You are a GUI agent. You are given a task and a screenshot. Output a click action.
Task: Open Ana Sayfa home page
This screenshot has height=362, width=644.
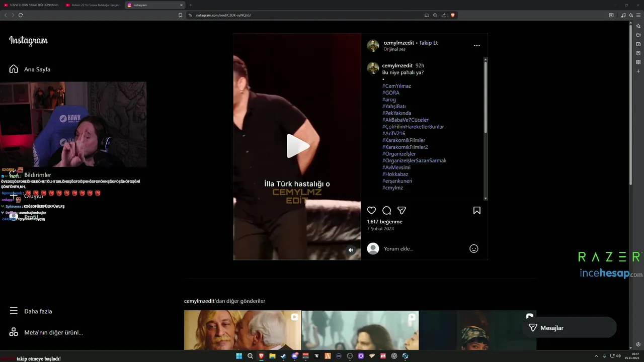pyautogui.click(x=30, y=69)
